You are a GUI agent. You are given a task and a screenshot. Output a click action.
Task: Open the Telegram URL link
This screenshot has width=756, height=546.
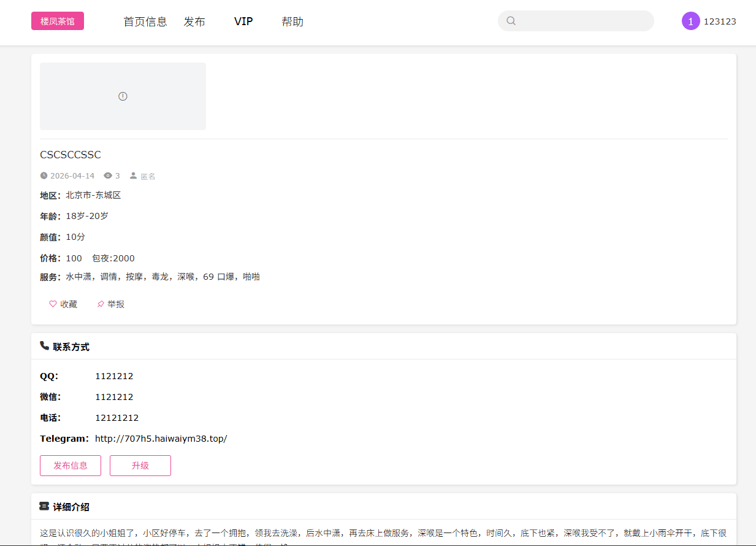161,439
